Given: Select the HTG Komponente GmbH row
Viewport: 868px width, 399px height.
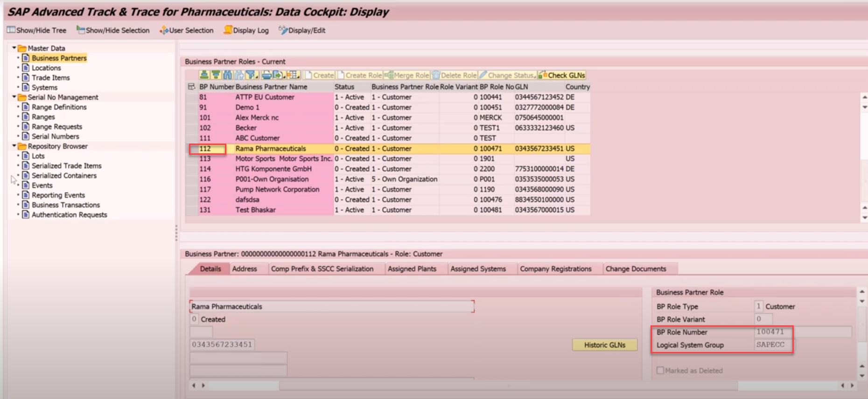Looking at the screenshot, I should (x=388, y=169).
